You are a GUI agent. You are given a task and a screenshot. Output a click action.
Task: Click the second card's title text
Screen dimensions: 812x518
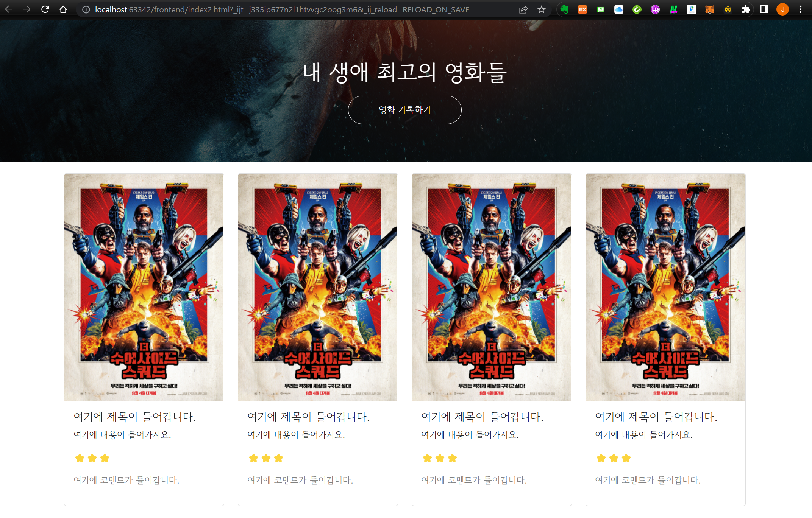[308, 417]
